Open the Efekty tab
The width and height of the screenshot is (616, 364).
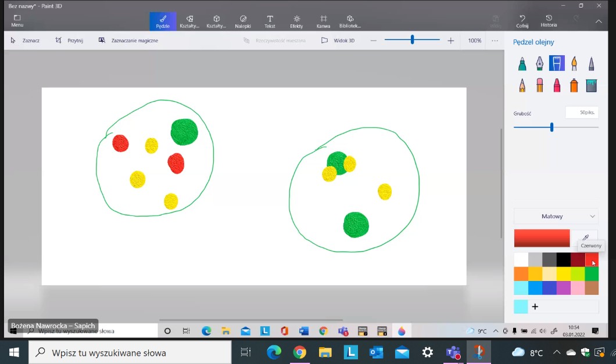[296, 21]
